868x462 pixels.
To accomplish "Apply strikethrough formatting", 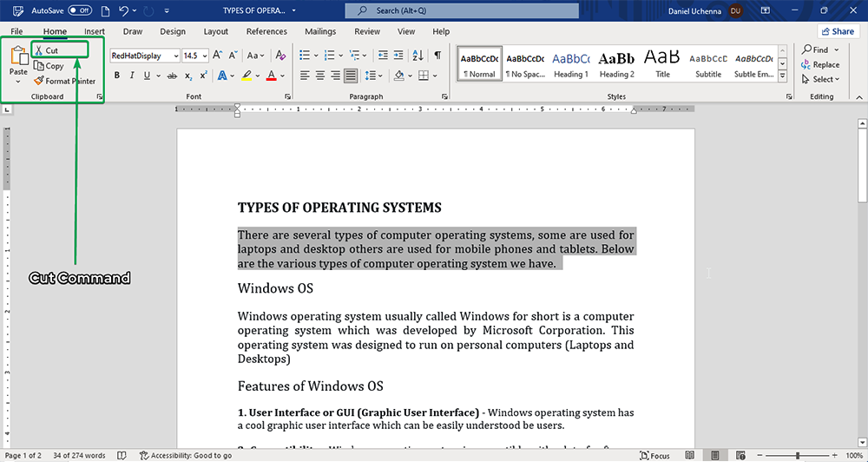I will point(170,76).
